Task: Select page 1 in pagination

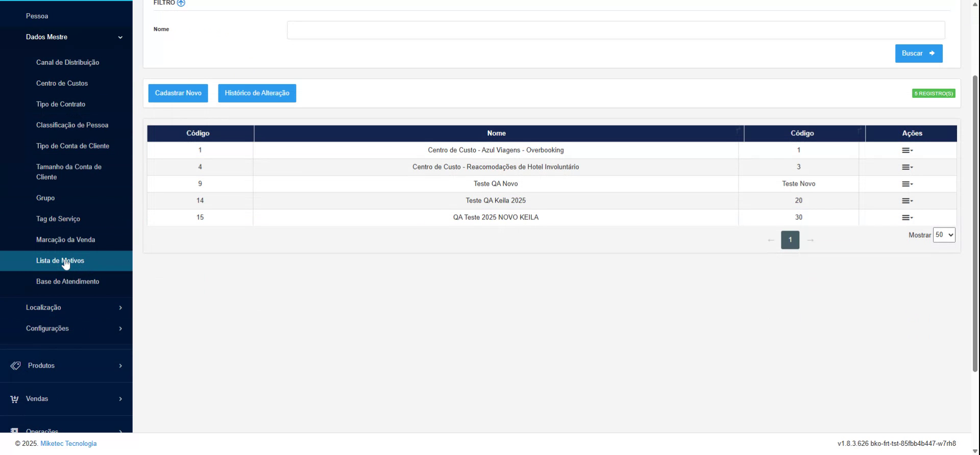Action: tap(790, 240)
